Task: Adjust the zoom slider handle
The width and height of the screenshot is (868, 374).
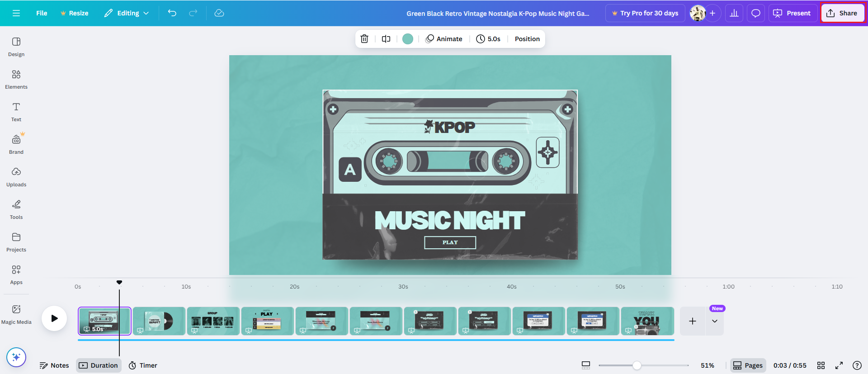Action: 637,365
